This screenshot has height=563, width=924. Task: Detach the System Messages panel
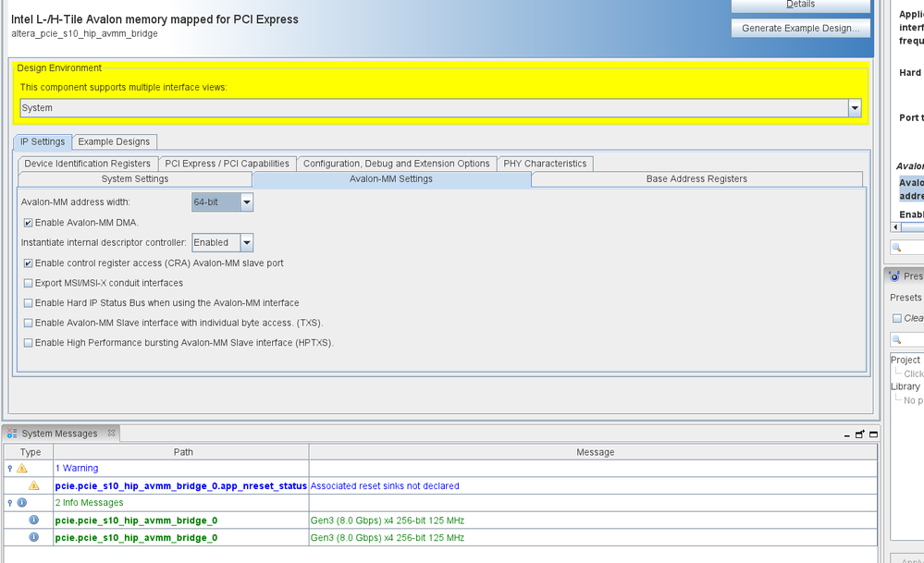pos(859,434)
